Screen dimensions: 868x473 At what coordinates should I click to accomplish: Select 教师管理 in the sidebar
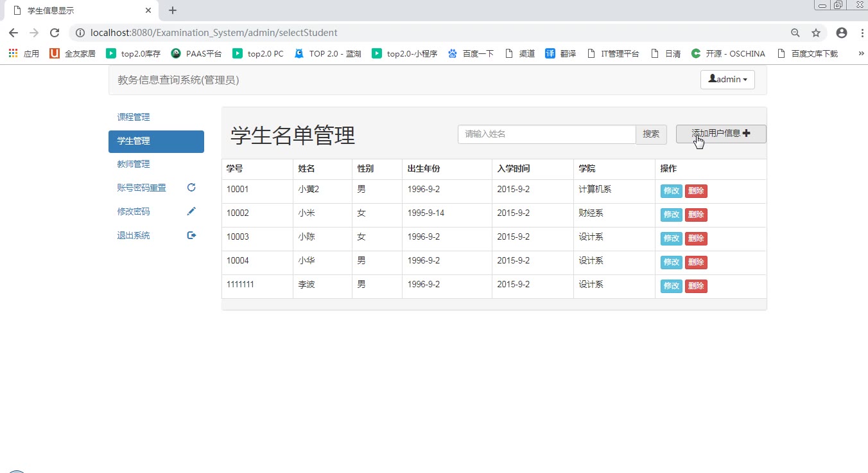[x=134, y=165]
